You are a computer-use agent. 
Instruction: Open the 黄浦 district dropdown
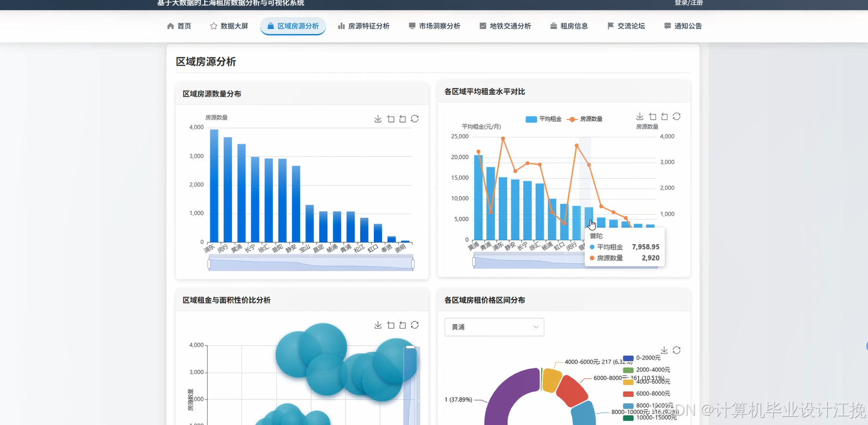coord(494,327)
